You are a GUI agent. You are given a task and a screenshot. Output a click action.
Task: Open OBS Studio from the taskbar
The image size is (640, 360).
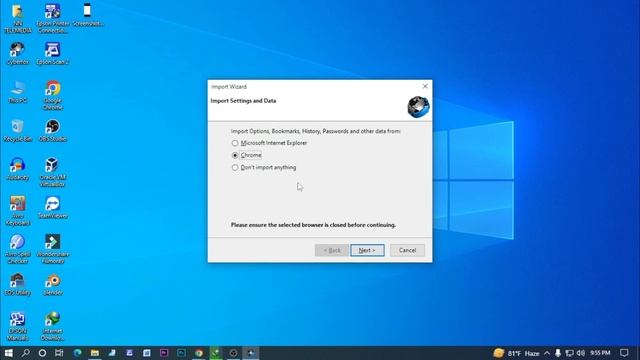tap(233, 353)
